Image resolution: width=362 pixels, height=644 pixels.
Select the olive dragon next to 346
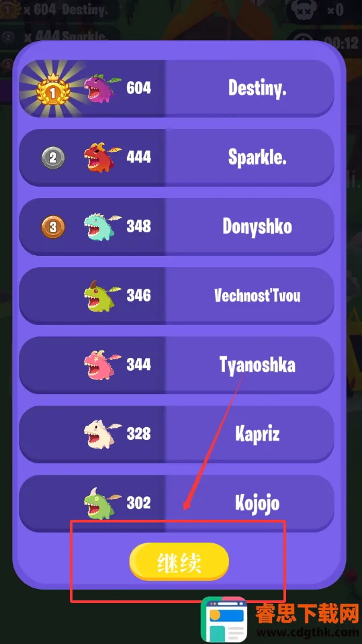point(102,295)
